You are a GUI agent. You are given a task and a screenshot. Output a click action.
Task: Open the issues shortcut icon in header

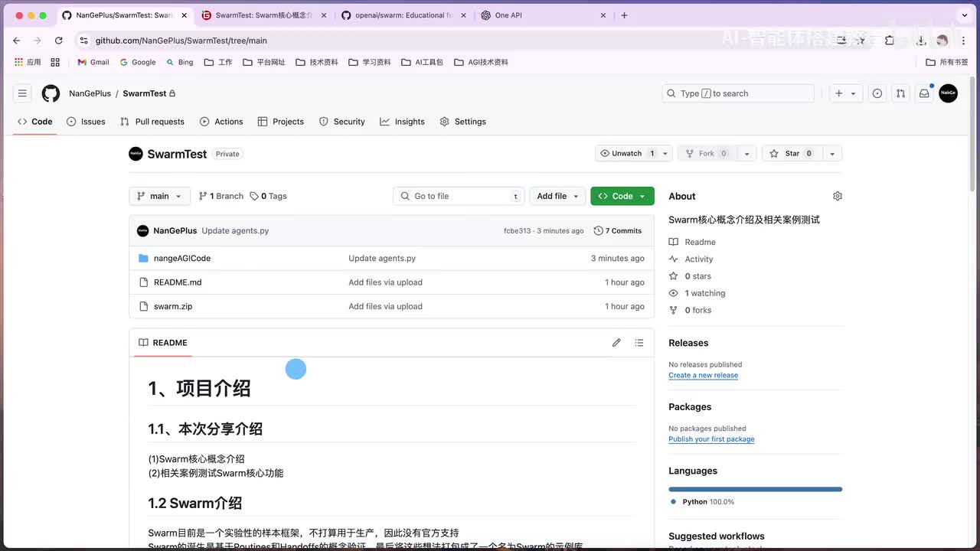pyautogui.click(x=877, y=93)
